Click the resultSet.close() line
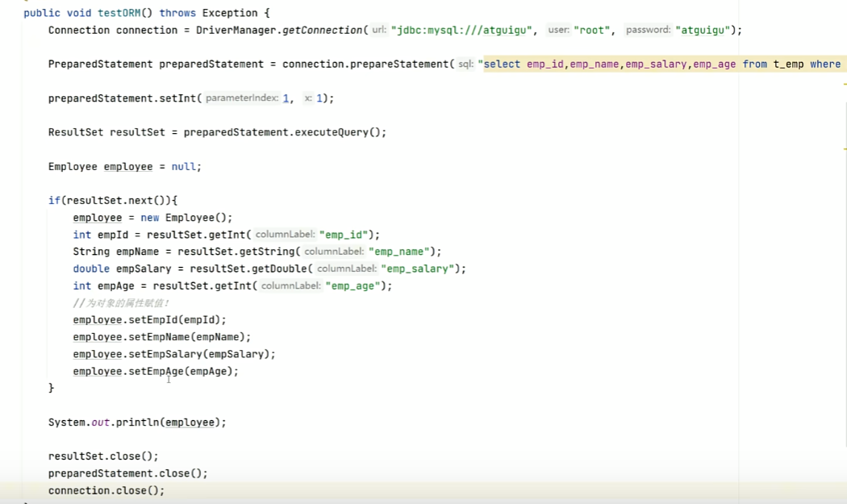This screenshot has height=504, width=847. click(103, 456)
